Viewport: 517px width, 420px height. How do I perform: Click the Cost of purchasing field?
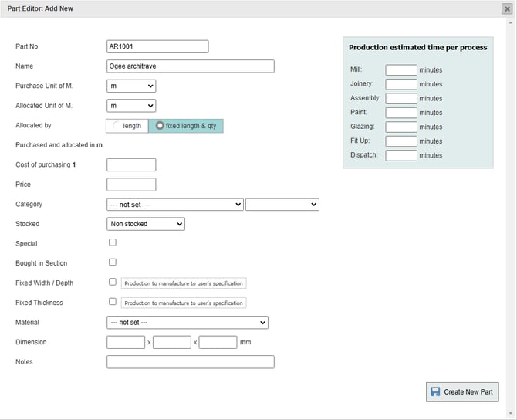(131, 165)
